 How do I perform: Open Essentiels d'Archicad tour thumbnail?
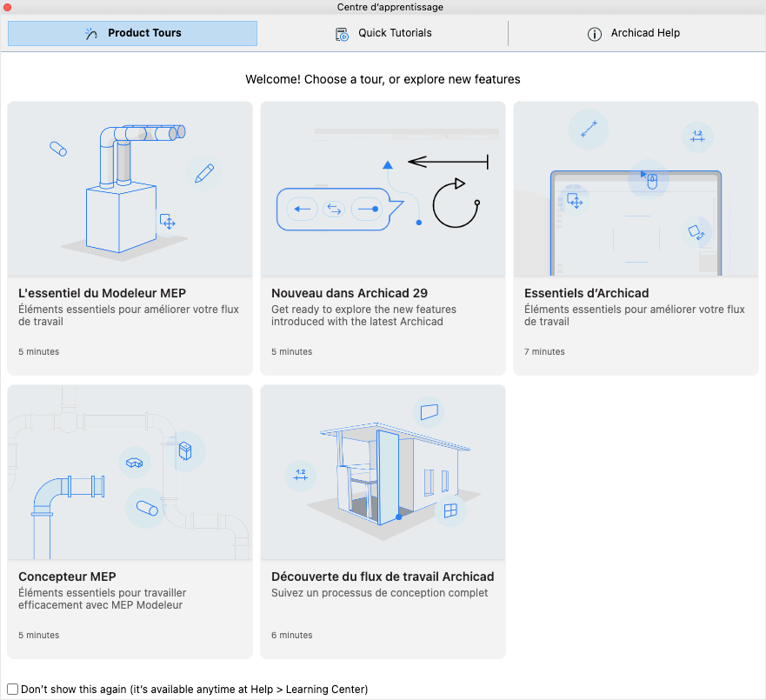point(636,189)
